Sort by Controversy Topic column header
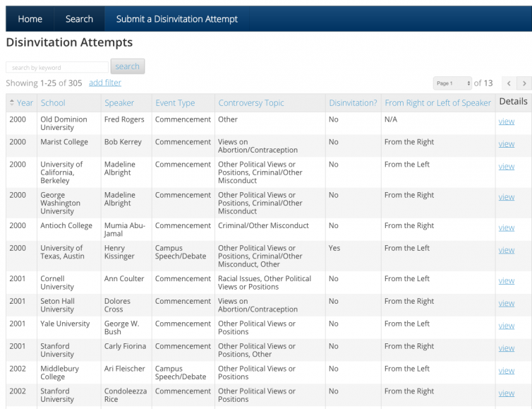This screenshot has width=532, height=409. pos(251,103)
